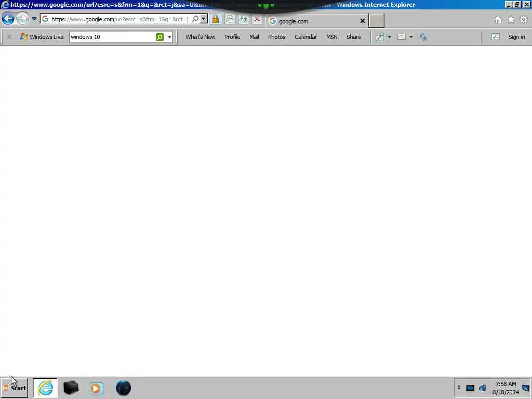Click the page sharing icon on the toolbar
The width and height of the screenshot is (532, 399).
(380, 37)
